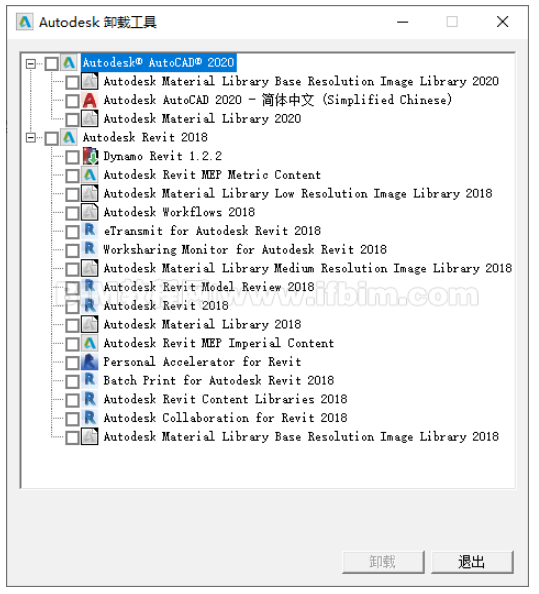Viewport: 539px width, 594px height.
Task: Click the Revit MEP Metric Content icon
Action: pyautogui.click(x=90, y=175)
